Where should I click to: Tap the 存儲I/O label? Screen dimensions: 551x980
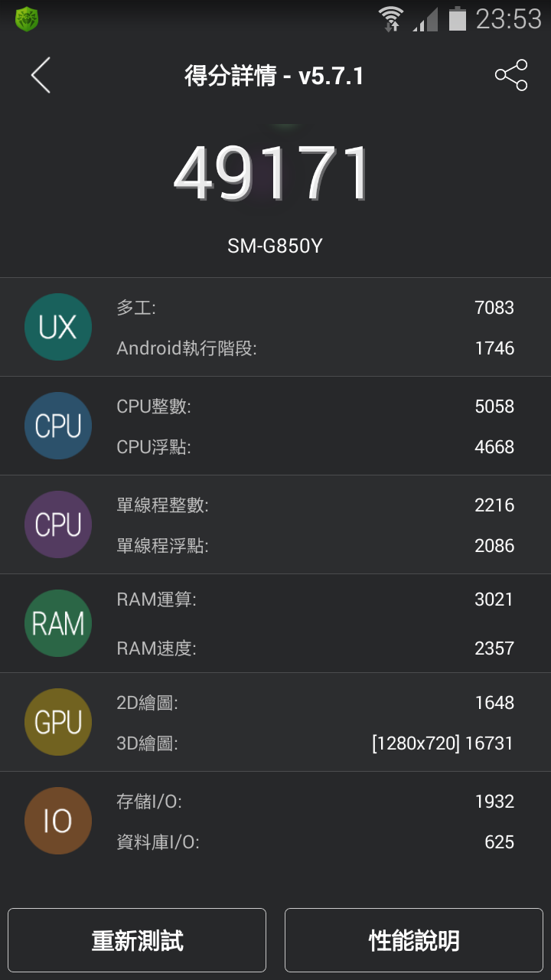[148, 802]
